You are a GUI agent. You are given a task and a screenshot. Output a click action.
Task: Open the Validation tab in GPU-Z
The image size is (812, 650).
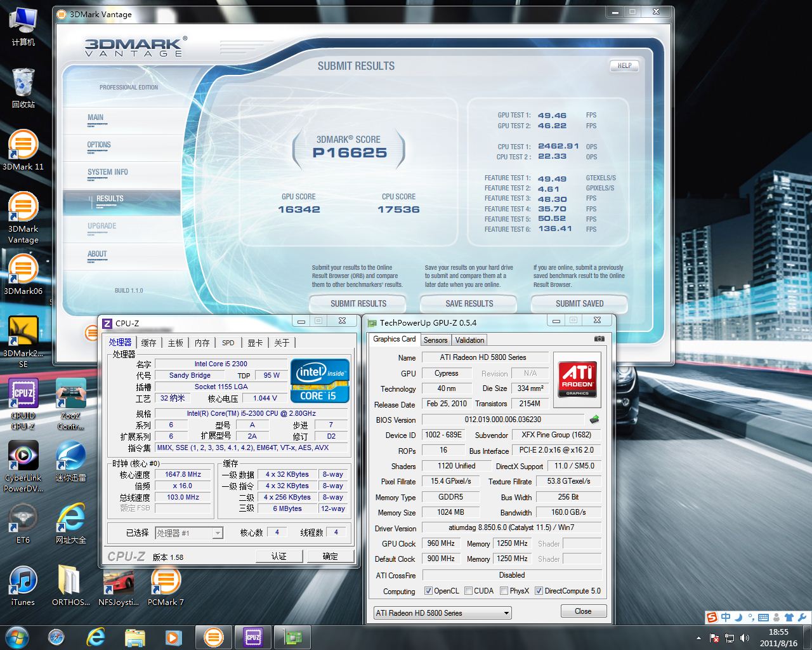click(469, 340)
